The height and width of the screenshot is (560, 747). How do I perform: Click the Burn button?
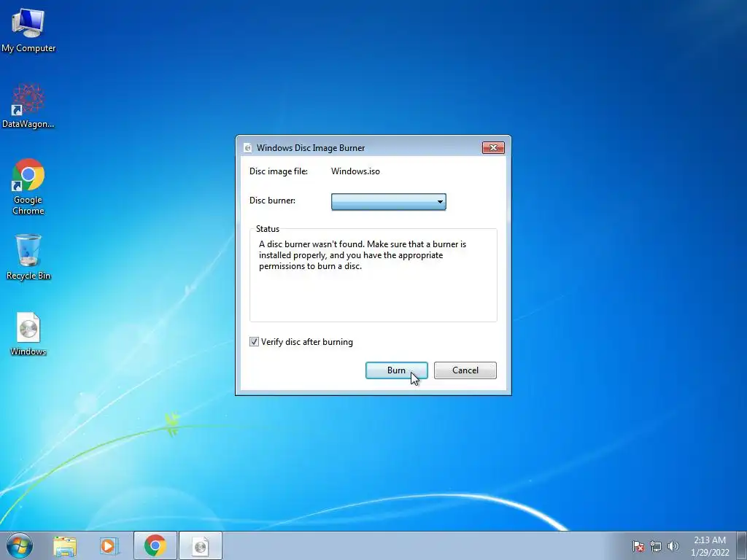(396, 370)
